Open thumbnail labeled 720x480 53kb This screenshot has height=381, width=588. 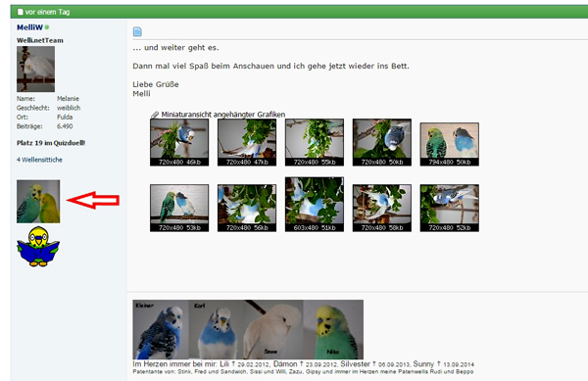(x=179, y=208)
